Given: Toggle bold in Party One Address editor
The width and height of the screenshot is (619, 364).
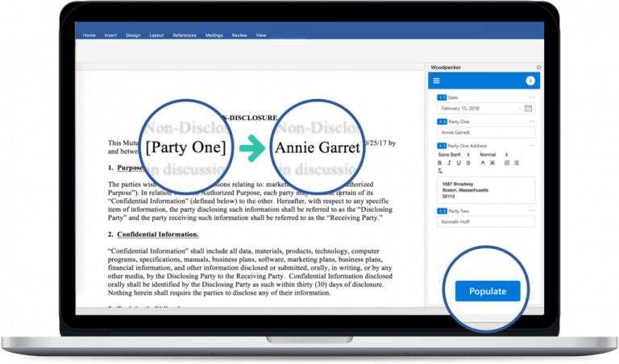Looking at the screenshot, I should pos(440,163).
